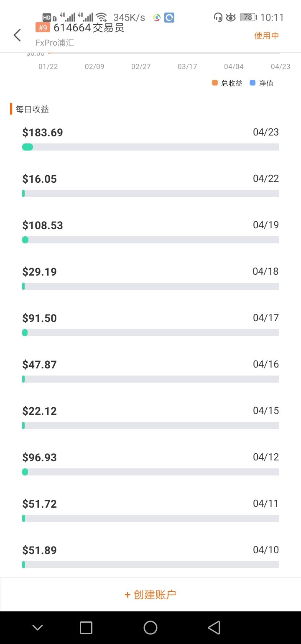
Task: Tap the Android home circle button
Action: point(150,627)
